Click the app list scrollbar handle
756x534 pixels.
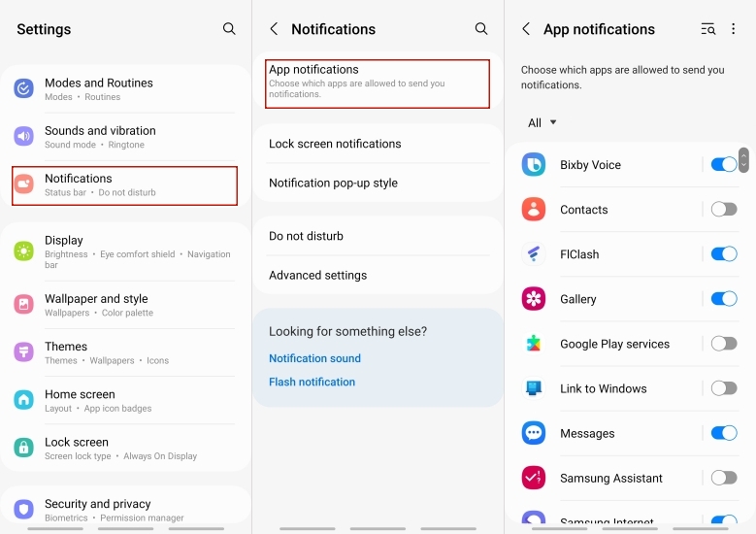pyautogui.click(x=743, y=159)
